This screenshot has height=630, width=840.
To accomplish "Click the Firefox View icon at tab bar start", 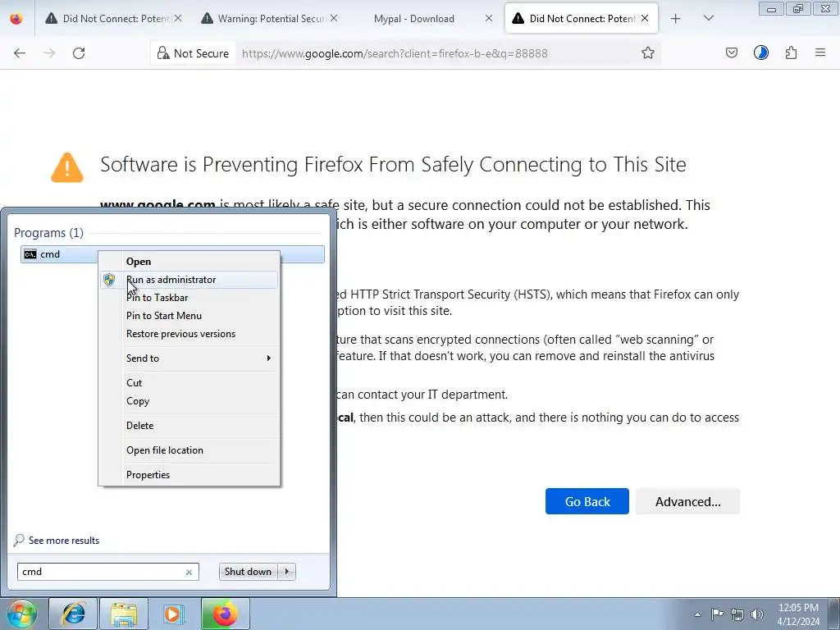I will click(x=16, y=19).
